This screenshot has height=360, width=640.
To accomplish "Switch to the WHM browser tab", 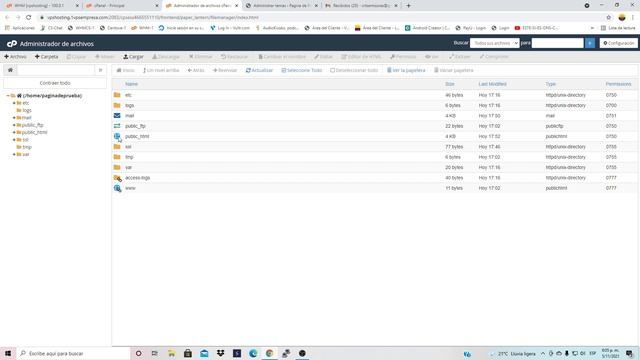I will click(x=42, y=6).
